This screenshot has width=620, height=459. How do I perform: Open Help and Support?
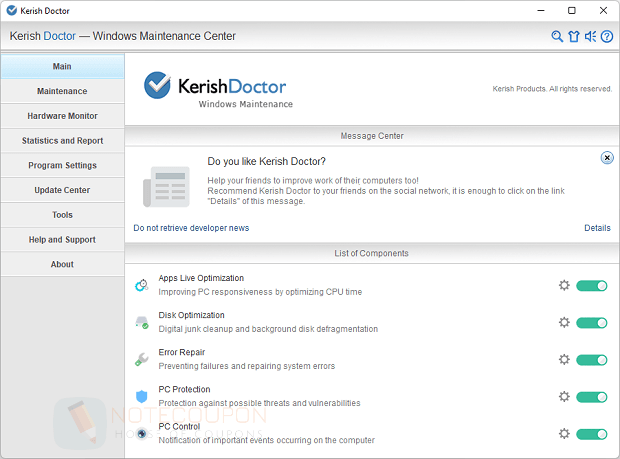pos(62,240)
